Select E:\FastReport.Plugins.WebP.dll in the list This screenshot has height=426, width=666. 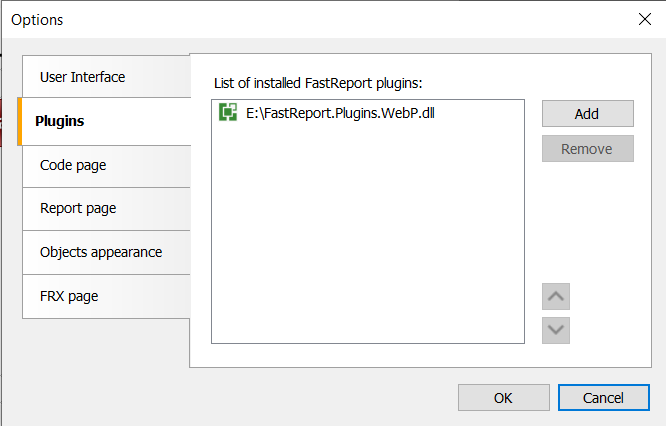[x=340, y=113]
